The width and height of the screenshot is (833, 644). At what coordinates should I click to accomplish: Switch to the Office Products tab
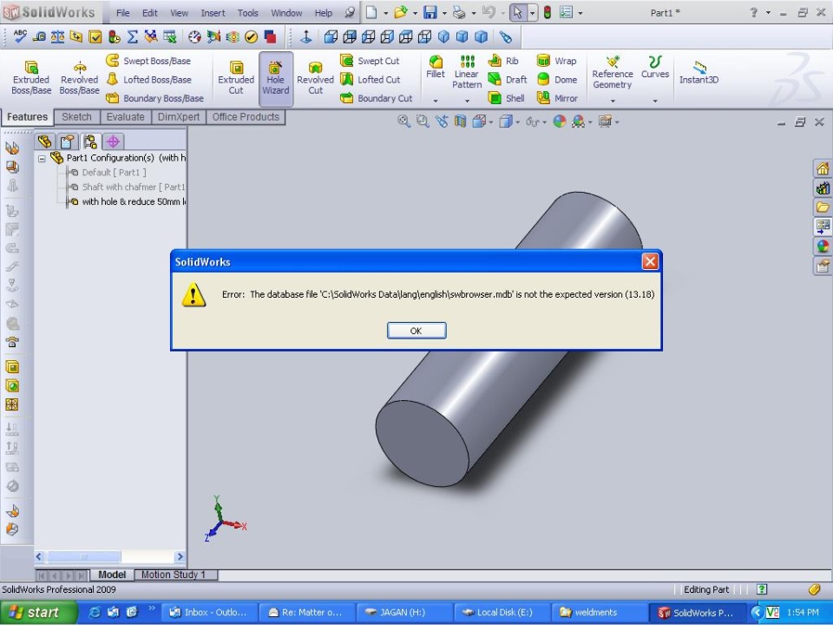pos(246,117)
